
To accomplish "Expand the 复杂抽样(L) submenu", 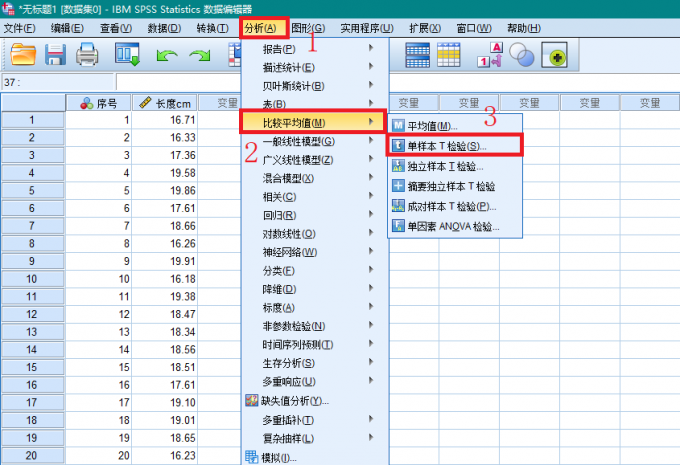I will 314,438.
